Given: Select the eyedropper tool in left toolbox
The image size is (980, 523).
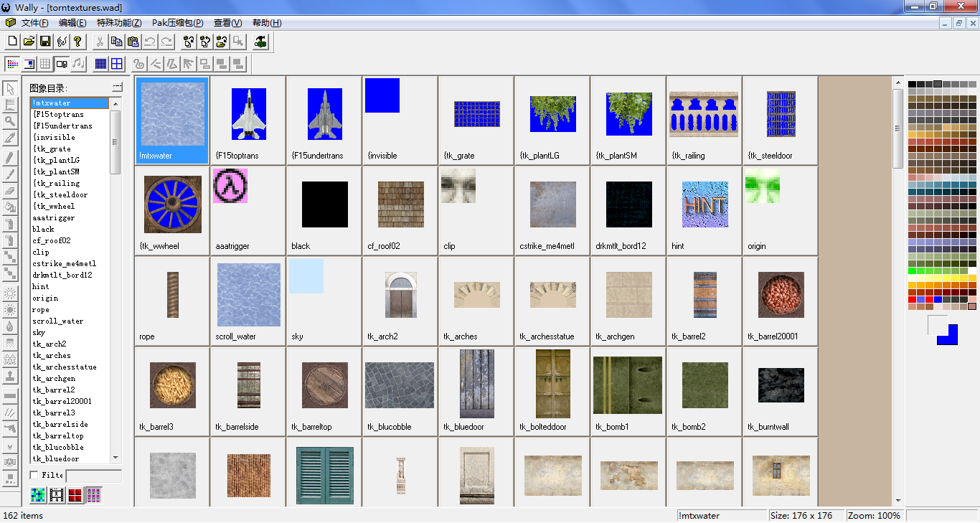Looking at the screenshot, I should (10, 138).
